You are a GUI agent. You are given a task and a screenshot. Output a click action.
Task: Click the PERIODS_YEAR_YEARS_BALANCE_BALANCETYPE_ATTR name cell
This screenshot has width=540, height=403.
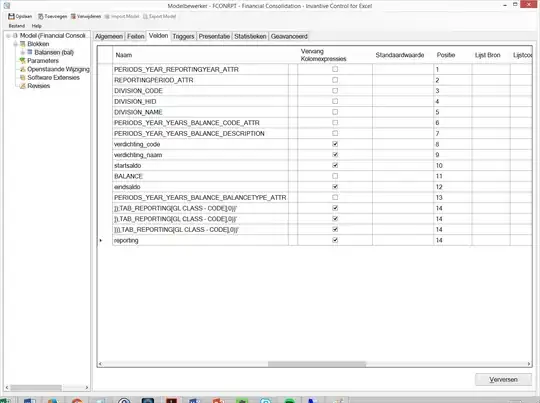click(x=200, y=198)
